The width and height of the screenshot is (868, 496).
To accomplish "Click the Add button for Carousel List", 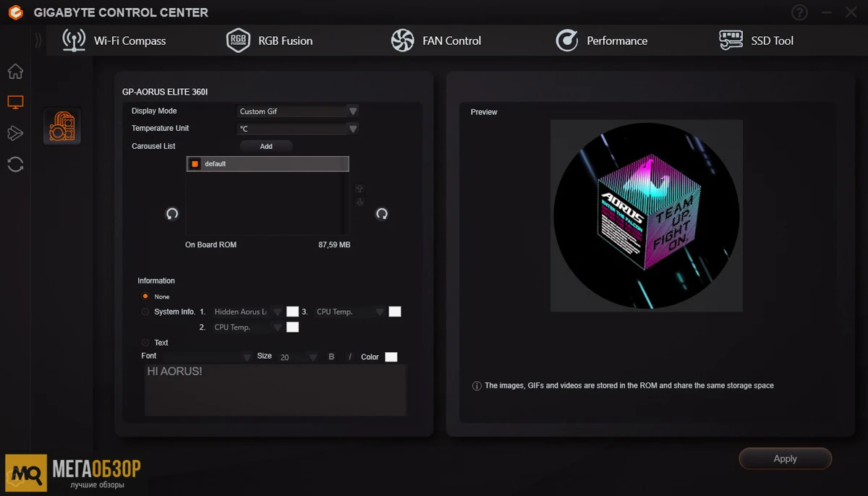I will tap(266, 146).
